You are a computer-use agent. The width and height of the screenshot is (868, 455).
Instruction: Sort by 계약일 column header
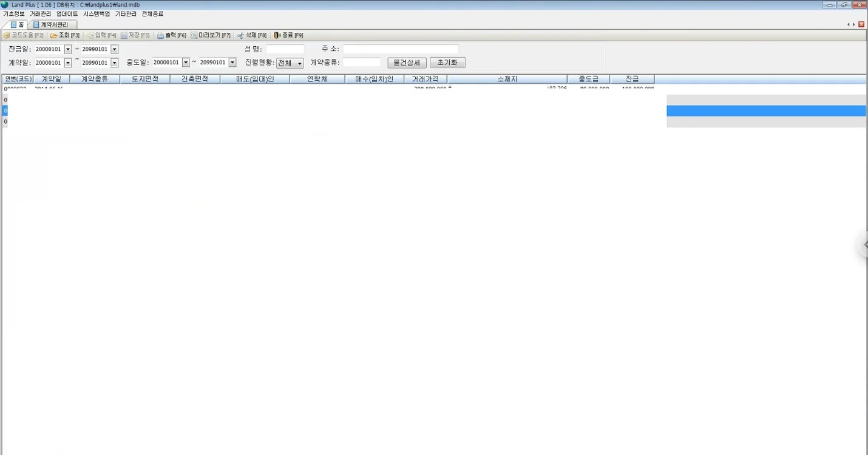coord(52,79)
